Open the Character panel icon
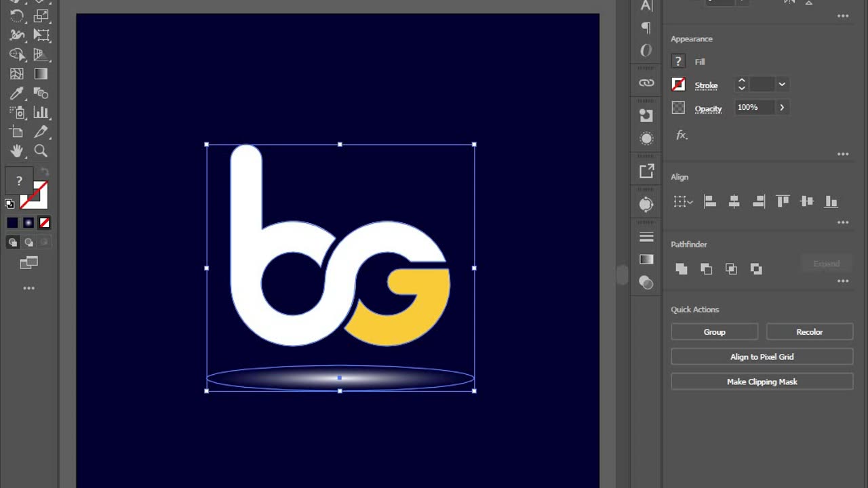 click(646, 6)
